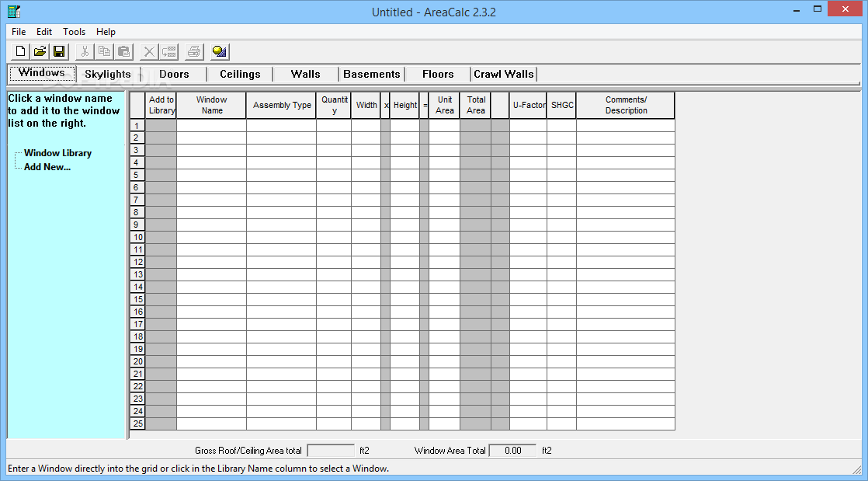Click Add to Library cell in row 4
Image resolution: width=868 pixels, height=481 pixels.
click(161, 163)
